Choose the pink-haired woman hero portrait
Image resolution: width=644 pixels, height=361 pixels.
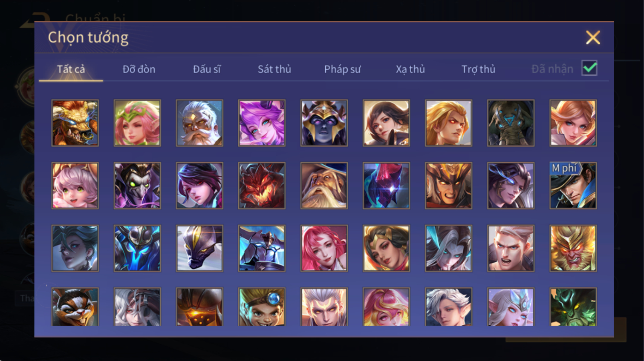pos(324,248)
